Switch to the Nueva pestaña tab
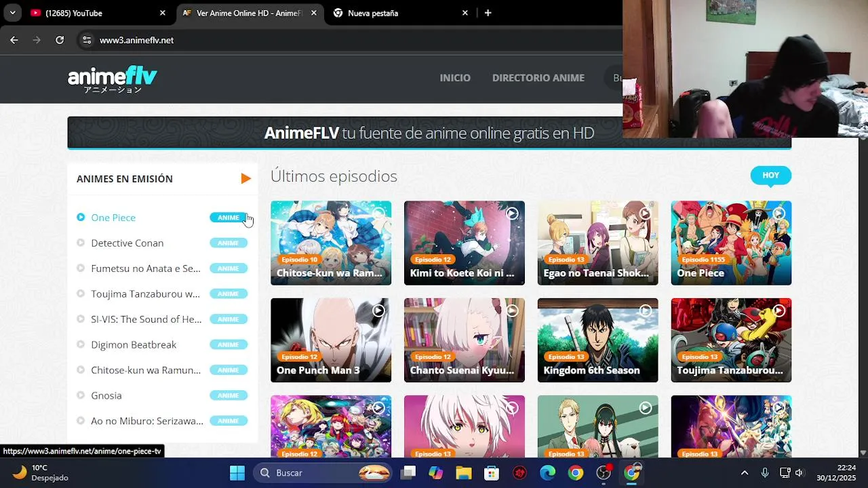The width and height of the screenshot is (868, 488). pos(401,13)
